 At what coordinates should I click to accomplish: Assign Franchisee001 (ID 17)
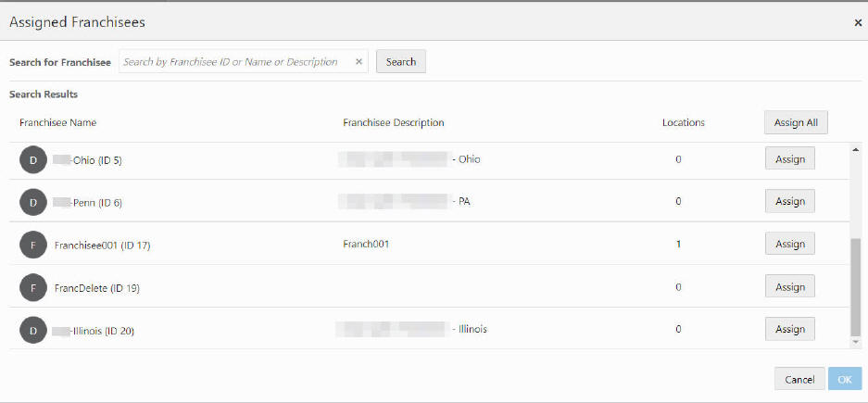(790, 245)
